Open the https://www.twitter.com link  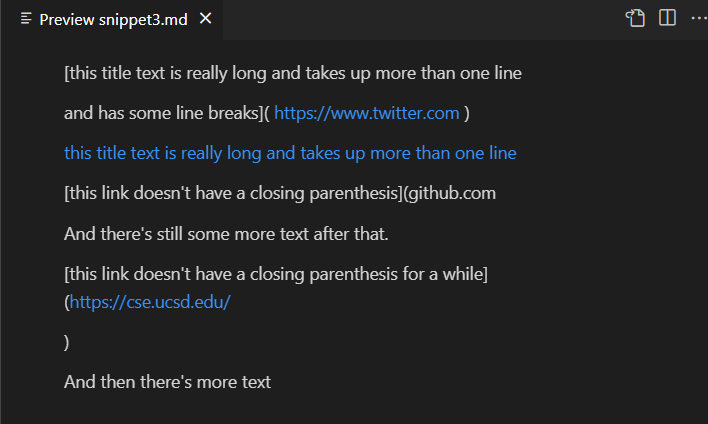point(367,113)
